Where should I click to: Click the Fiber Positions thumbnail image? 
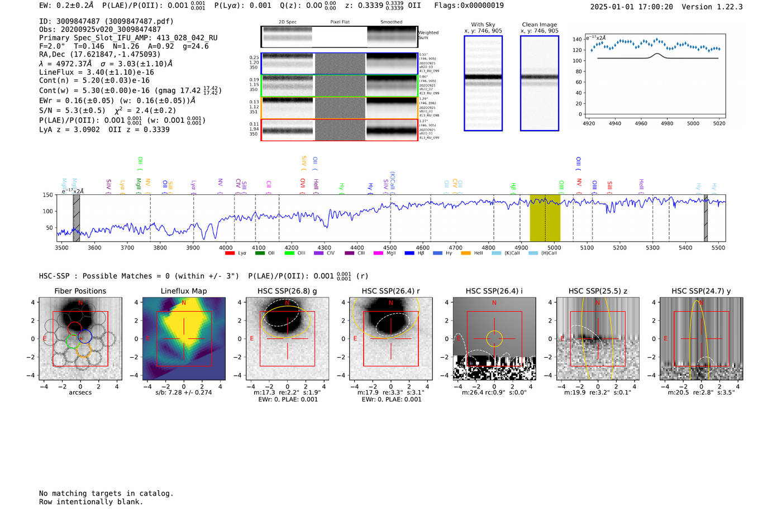80,338
